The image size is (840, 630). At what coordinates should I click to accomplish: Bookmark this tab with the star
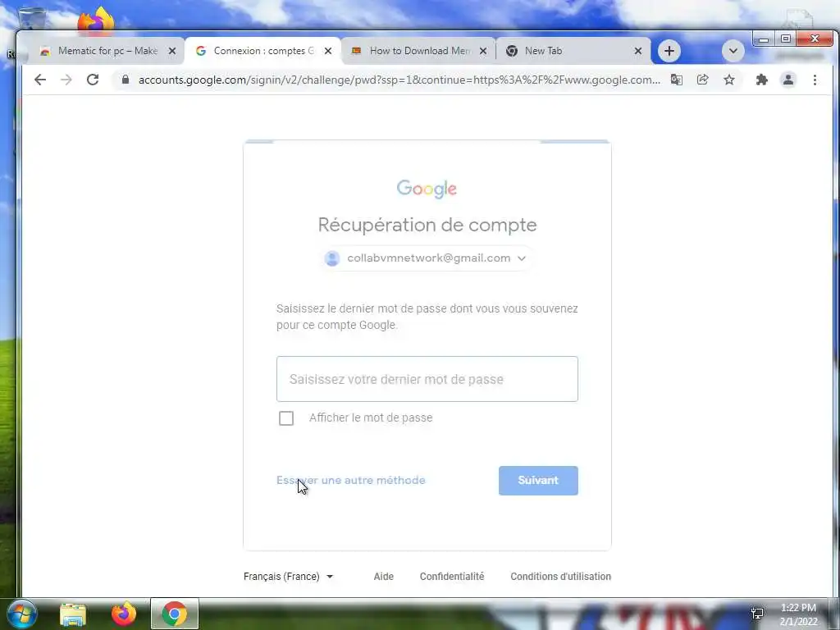[729, 80]
